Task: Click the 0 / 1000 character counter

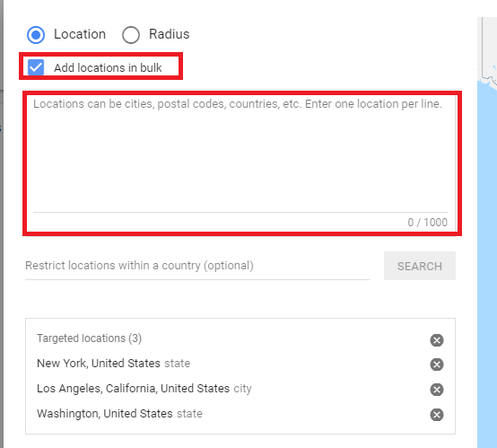Action: [427, 223]
